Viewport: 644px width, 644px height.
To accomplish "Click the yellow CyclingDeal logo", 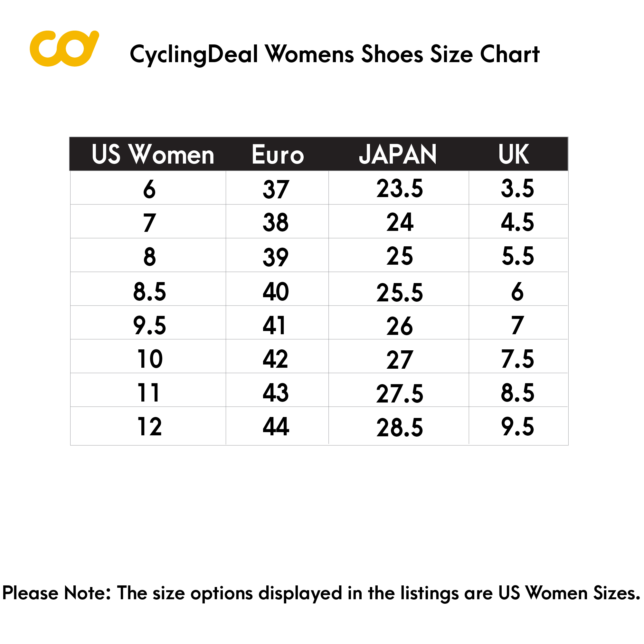I will (64, 48).
